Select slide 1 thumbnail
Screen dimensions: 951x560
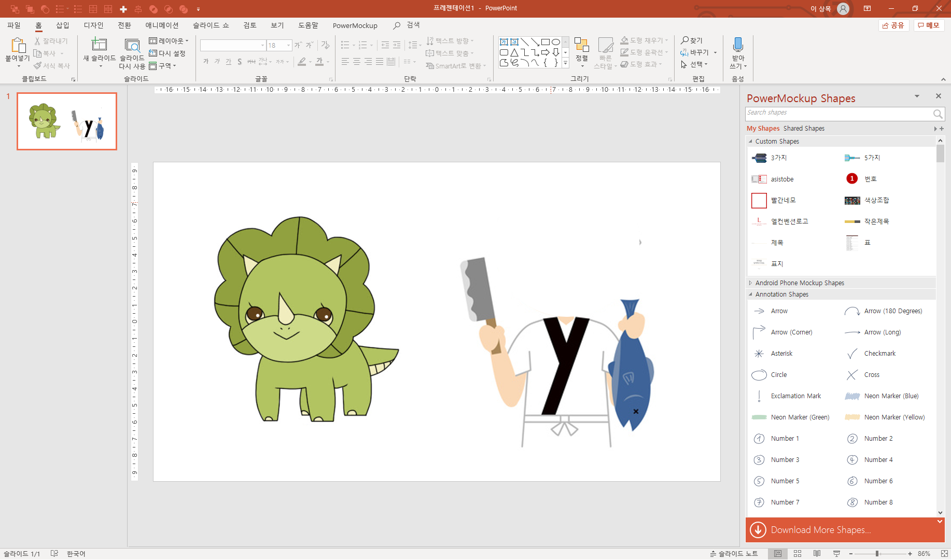point(67,121)
